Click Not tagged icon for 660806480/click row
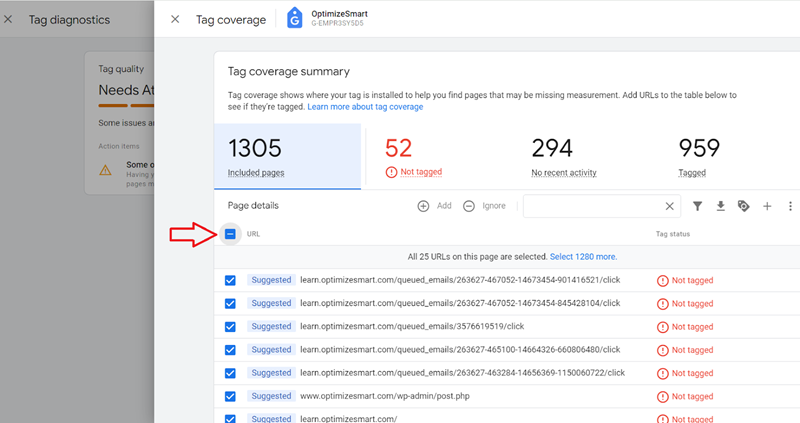This screenshot has height=423, width=800. tap(662, 350)
